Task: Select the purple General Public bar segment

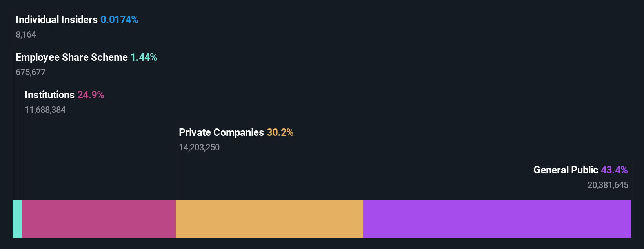Action: pos(497,219)
